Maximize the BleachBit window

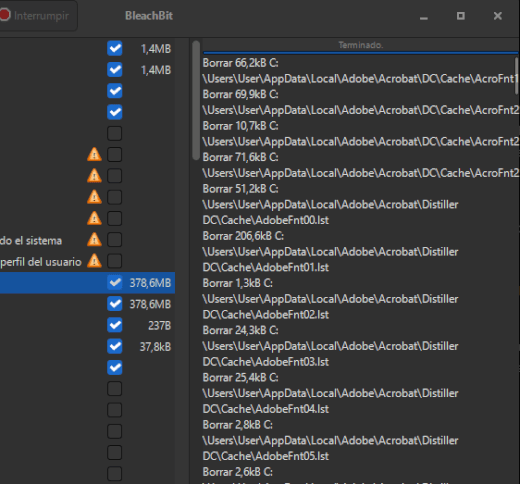click(x=461, y=16)
